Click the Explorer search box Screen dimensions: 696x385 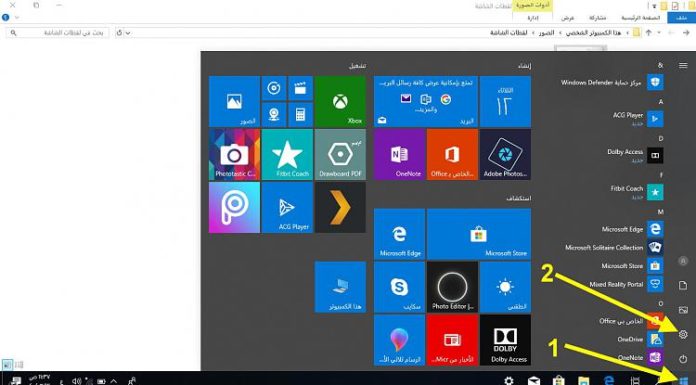tap(57, 33)
